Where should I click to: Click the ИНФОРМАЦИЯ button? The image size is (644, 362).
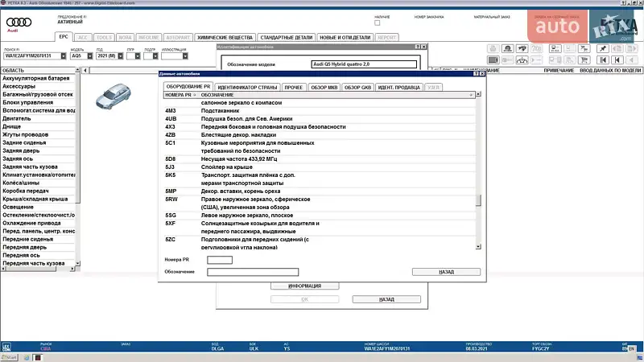pyautogui.click(x=304, y=286)
